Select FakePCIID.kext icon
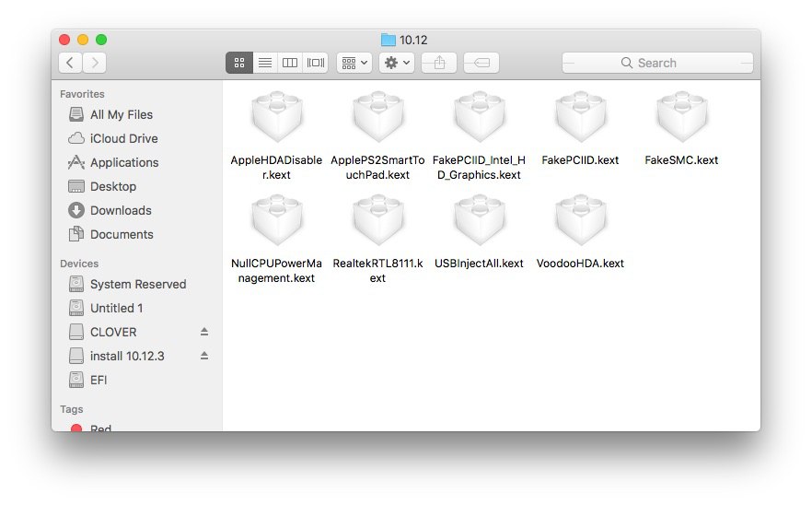The image size is (812, 505). coord(581,117)
